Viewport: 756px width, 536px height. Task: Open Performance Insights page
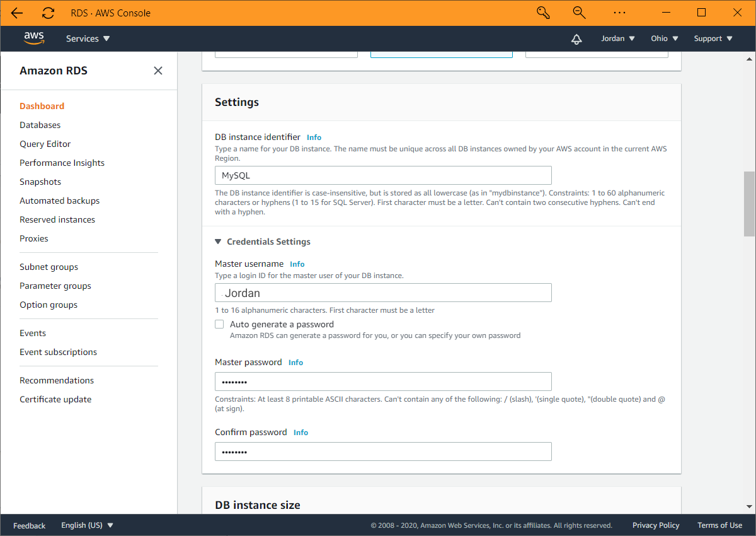tap(62, 163)
